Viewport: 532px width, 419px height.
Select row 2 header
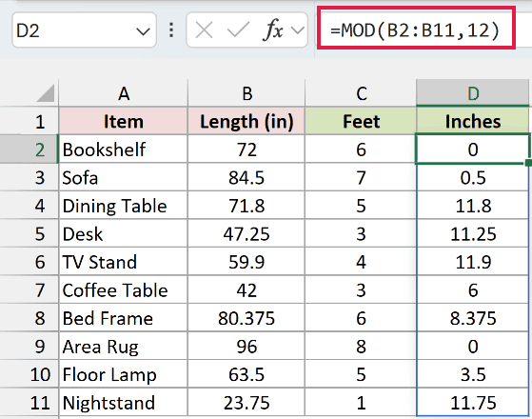click(x=30, y=150)
